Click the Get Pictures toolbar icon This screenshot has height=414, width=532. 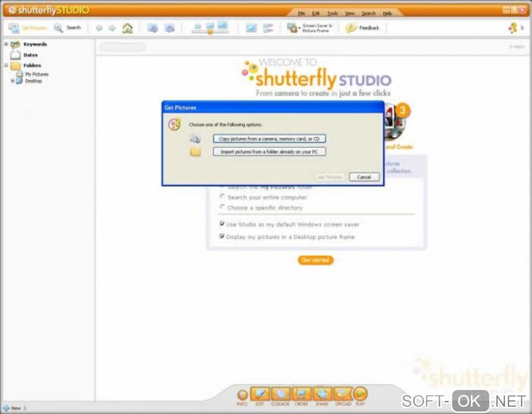click(x=14, y=28)
